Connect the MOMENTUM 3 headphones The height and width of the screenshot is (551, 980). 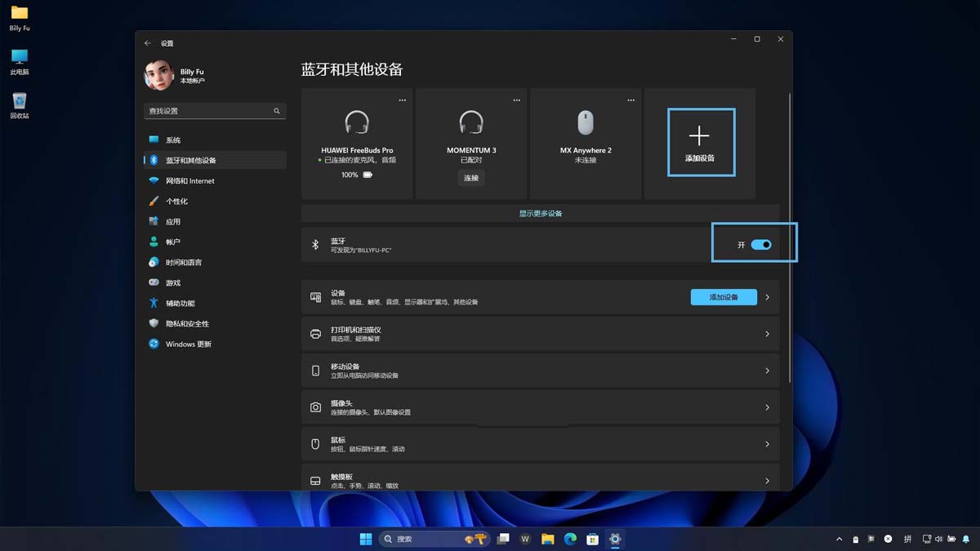pyautogui.click(x=471, y=177)
